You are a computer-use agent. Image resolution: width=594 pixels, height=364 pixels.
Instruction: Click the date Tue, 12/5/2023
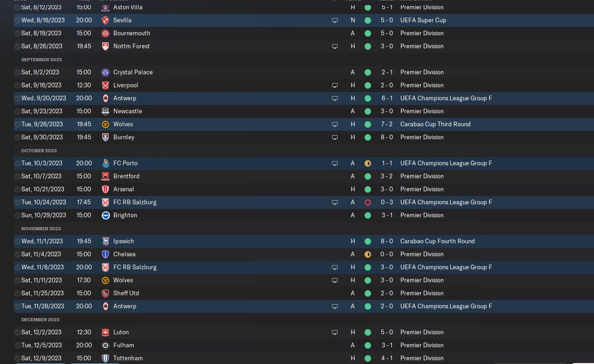coord(42,345)
